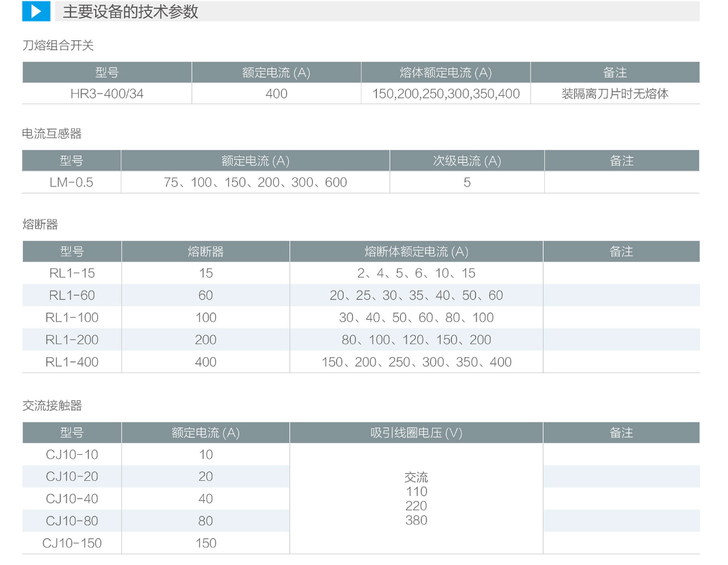This screenshot has height=565, width=728.
Task: Click the 交流接触器 table label
Action: [x=52, y=405]
